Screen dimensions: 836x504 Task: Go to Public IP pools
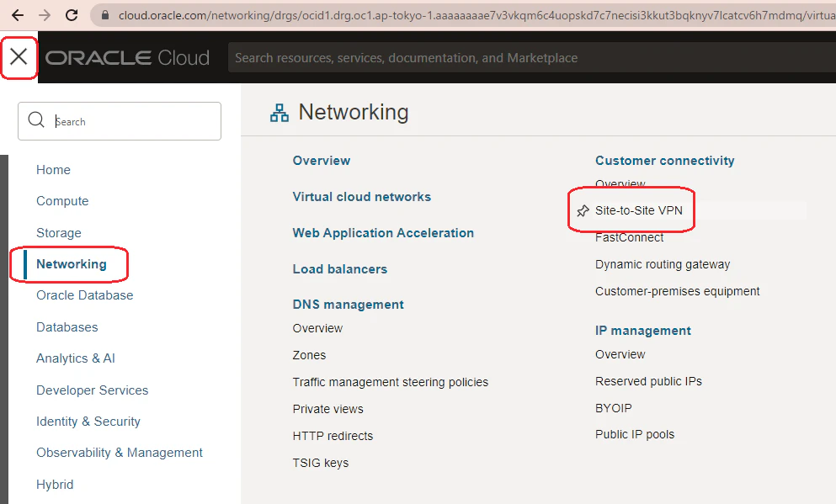pos(635,434)
